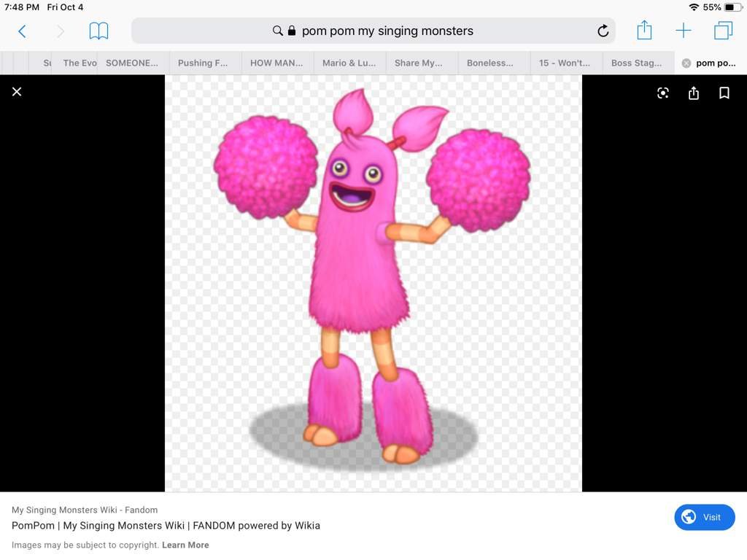Share the image from viewer overlay
The image size is (747, 560).
pyautogui.click(x=693, y=93)
